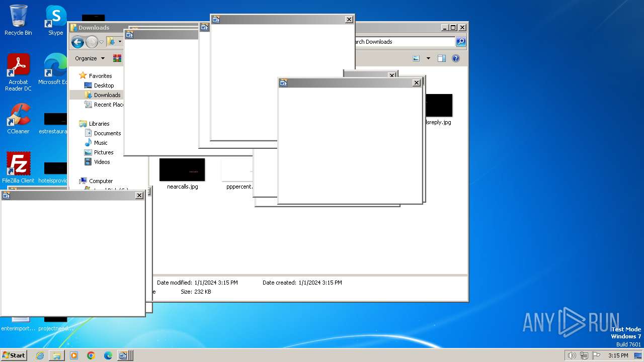Switch to Windows Explorer on the taskbar
644x362 pixels.
click(x=57, y=355)
